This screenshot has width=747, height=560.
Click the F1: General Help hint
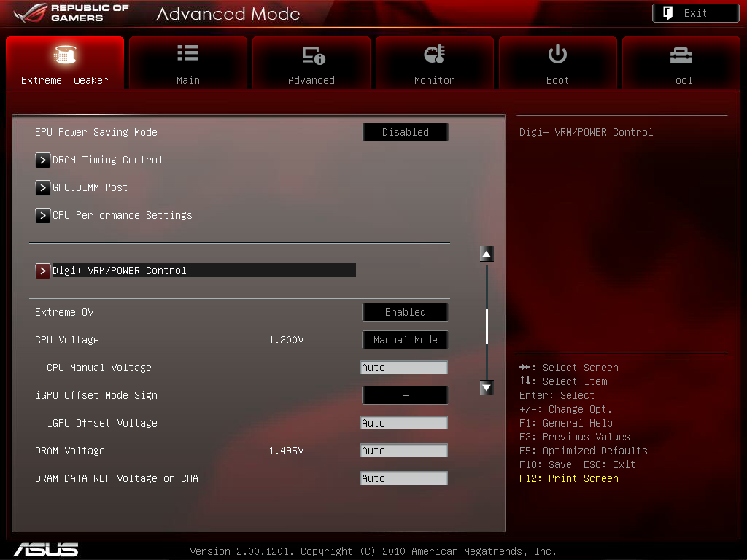pos(566,423)
